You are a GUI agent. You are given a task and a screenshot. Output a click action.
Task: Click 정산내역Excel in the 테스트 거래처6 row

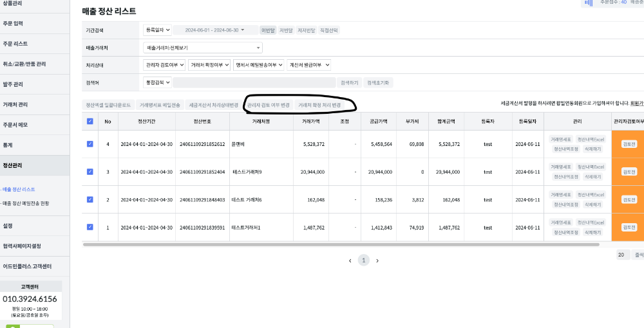(x=591, y=195)
